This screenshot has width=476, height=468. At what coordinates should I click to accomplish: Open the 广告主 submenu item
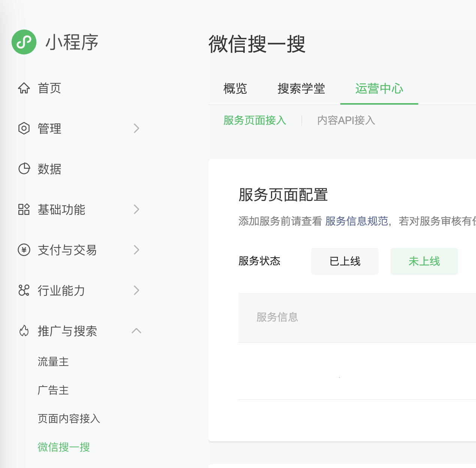pos(53,390)
